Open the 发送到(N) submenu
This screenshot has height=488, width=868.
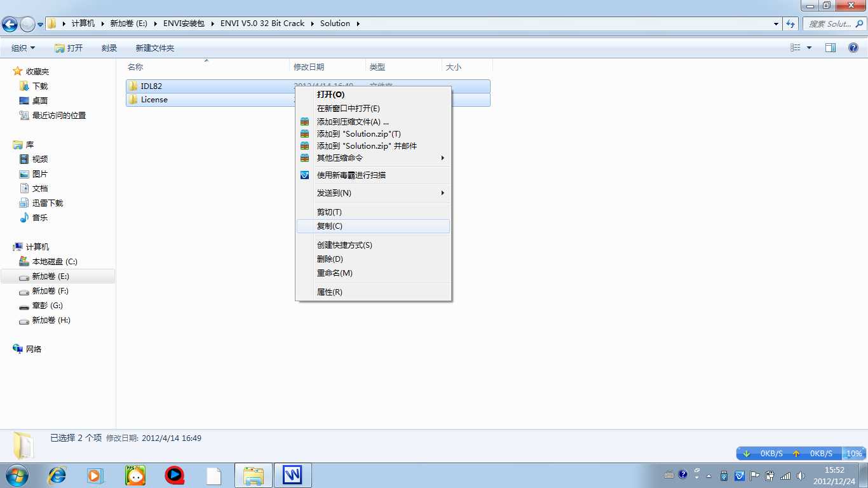374,193
